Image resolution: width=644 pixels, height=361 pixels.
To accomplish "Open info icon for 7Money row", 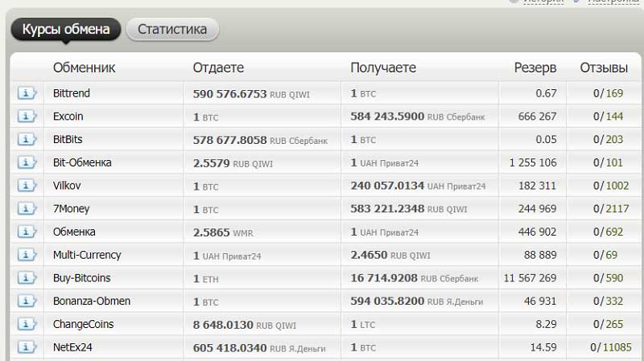I will [x=27, y=208].
